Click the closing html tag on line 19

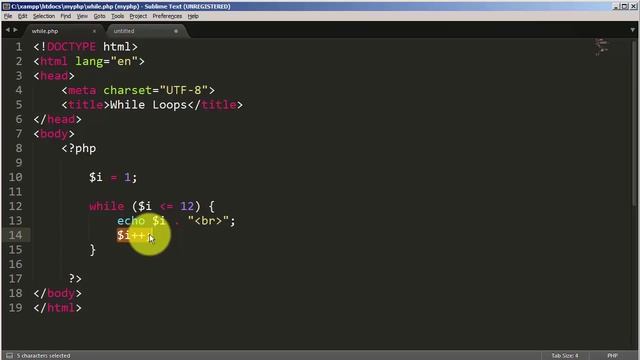click(x=58, y=308)
